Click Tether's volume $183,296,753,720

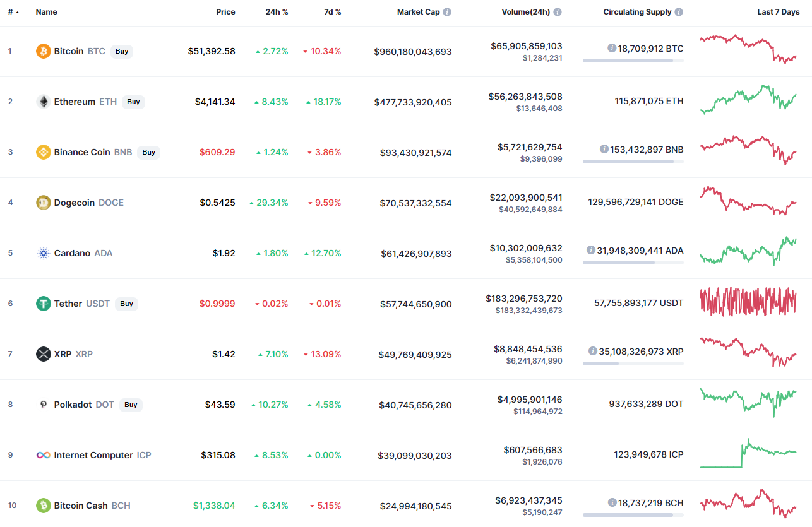click(x=524, y=299)
